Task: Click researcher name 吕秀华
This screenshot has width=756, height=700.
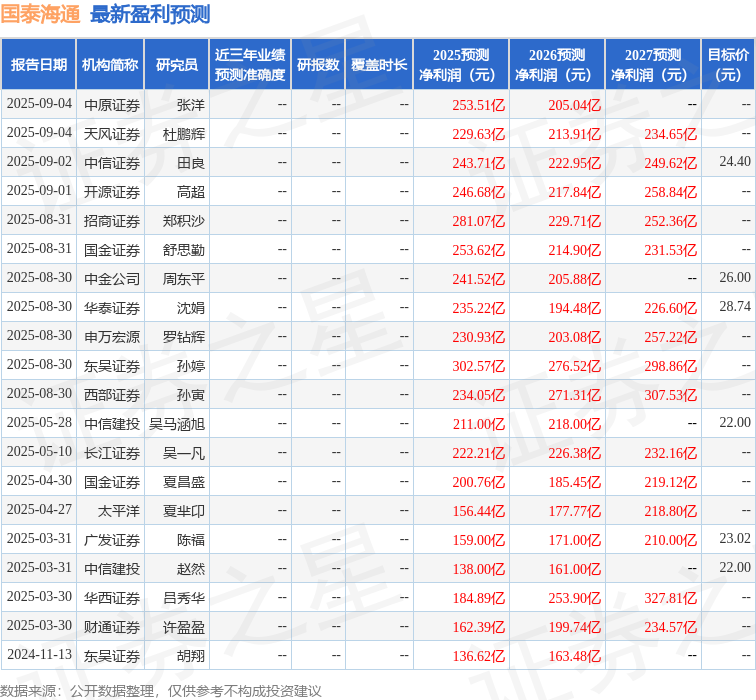Action: (x=184, y=598)
